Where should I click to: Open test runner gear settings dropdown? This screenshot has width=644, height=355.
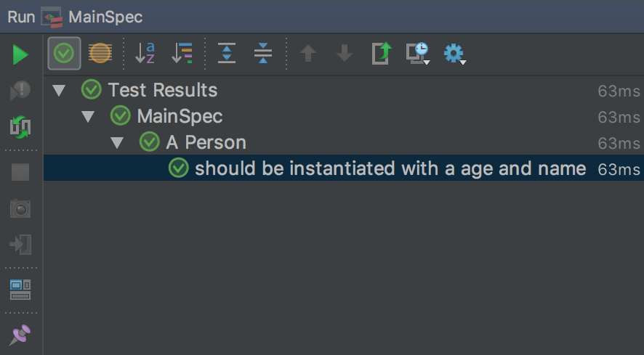click(455, 54)
